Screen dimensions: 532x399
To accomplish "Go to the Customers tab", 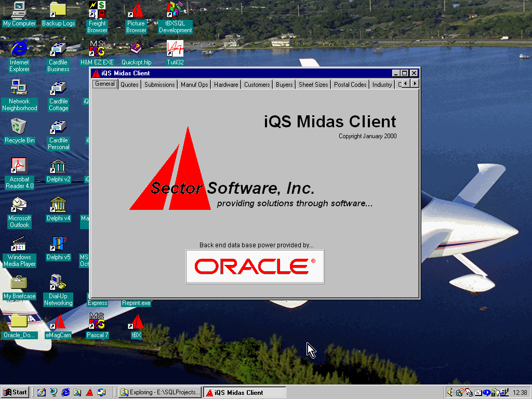I will [257, 85].
